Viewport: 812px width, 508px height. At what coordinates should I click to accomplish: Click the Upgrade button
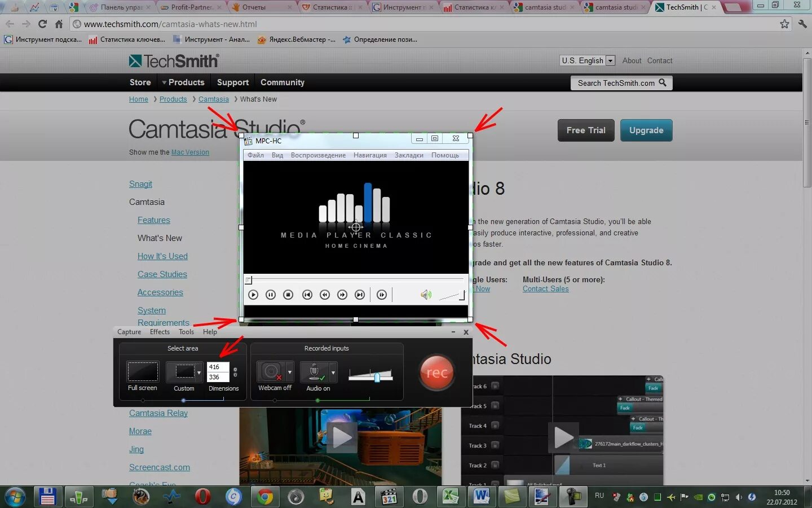(646, 130)
